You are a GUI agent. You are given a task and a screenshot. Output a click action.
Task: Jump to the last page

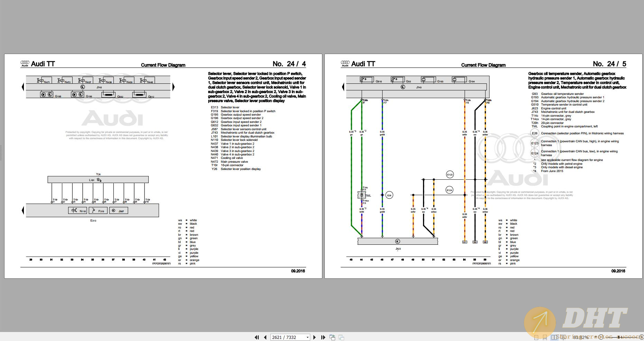click(323, 337)
